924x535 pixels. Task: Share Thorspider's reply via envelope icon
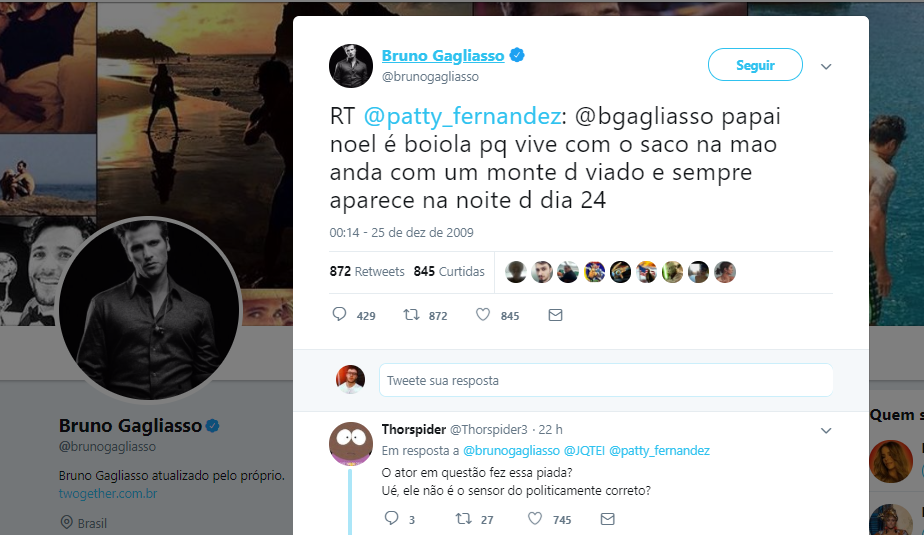coord(608,519)
